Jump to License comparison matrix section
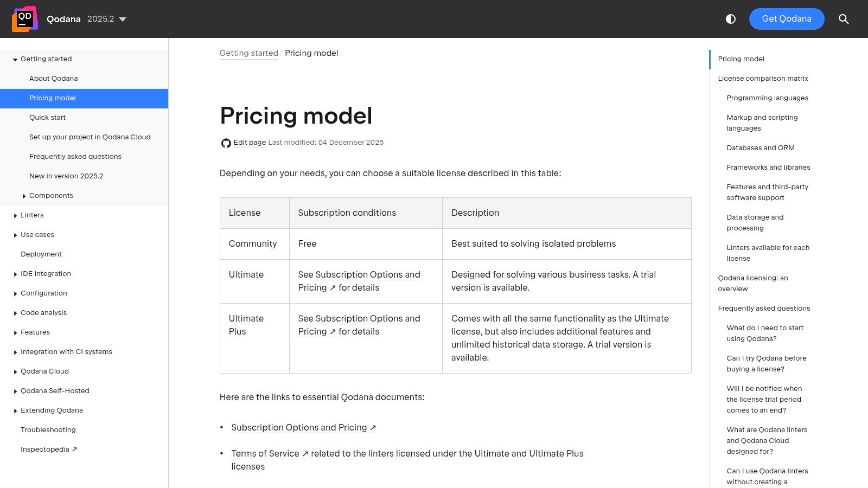 point(763,79)
